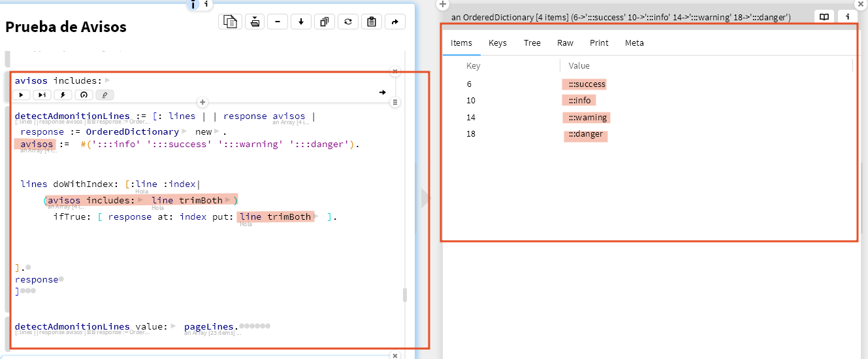Click 'detectAdmonitionLines' in the assignment line
This screenshot has height=359, width=868.
click(x=72, y=116)
